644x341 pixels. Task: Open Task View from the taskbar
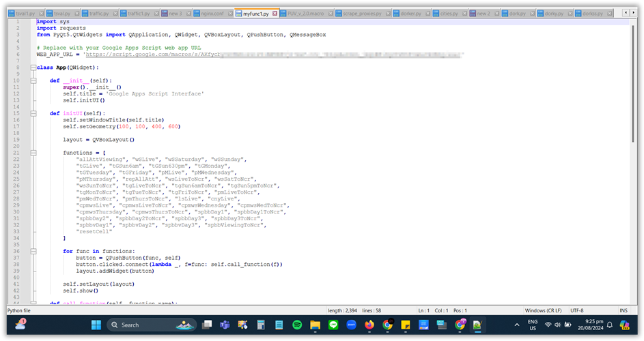click(x=207, y=325)
